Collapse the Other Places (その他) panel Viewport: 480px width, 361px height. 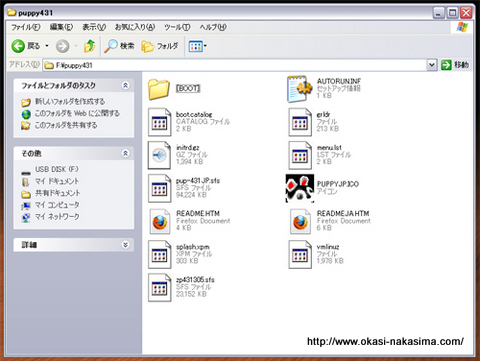(x=125, y=153)
